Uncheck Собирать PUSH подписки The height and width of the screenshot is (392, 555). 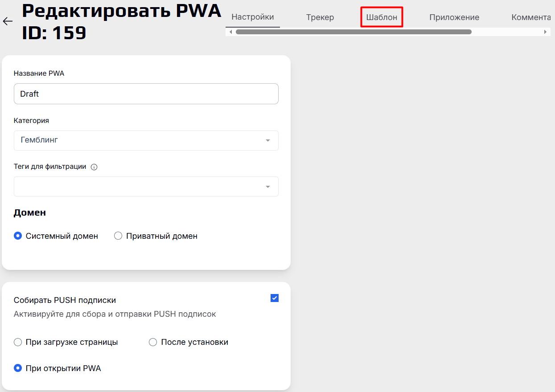point(274,298)
